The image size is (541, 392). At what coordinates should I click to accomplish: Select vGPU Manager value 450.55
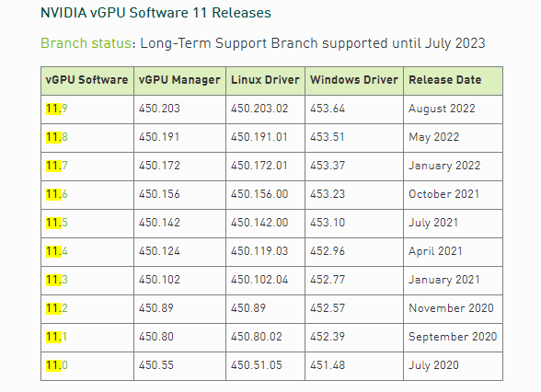[x=156, y=365]
